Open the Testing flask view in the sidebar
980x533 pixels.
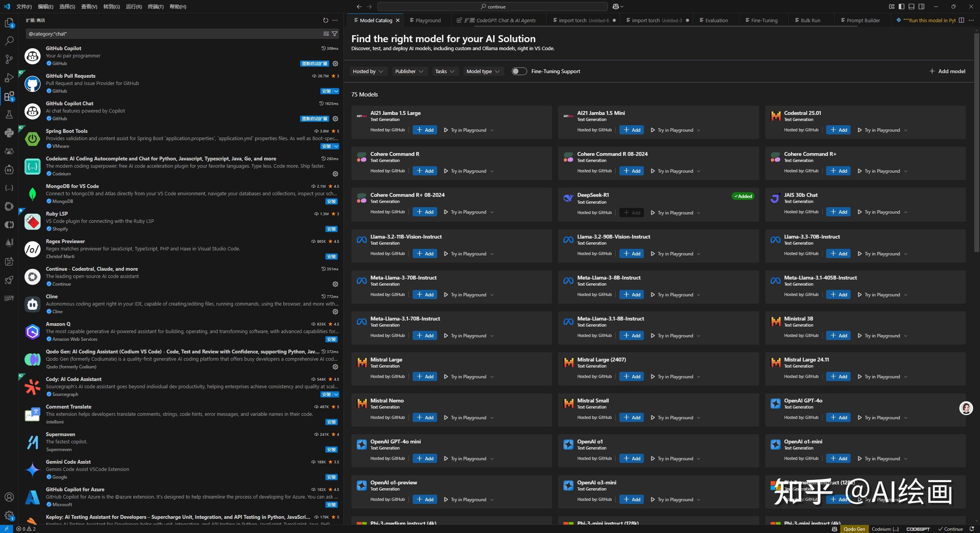click(9, 114)
